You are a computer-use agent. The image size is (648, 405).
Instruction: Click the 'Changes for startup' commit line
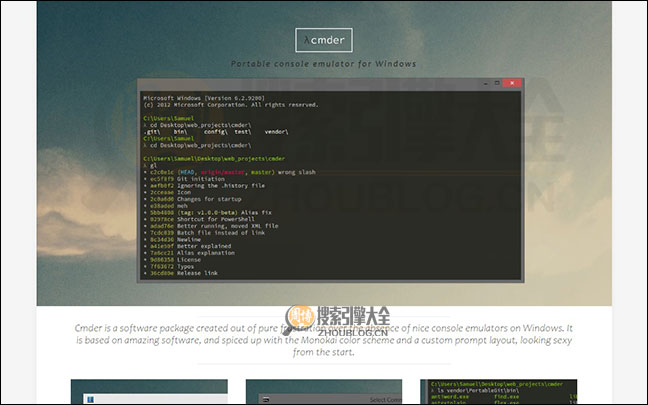click(193, 199)
